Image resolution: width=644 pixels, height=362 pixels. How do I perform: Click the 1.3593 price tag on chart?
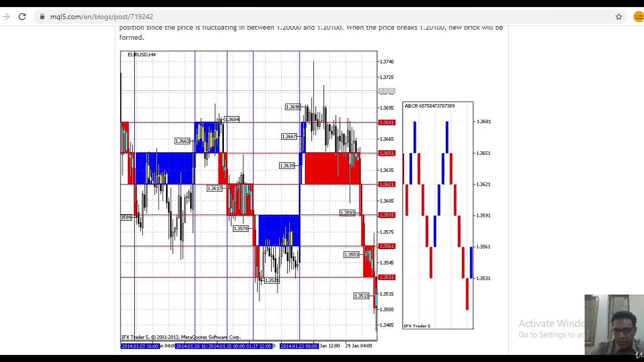pyautogui.click(x=348, y=213)
